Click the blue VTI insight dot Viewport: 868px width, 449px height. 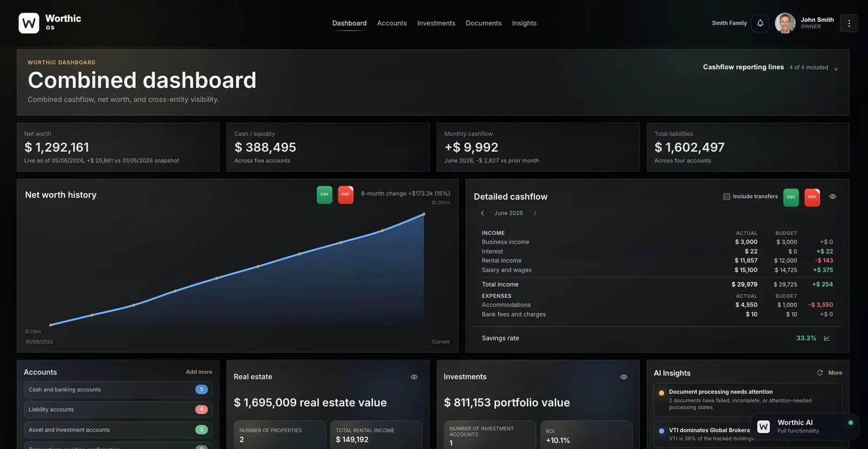661,431
